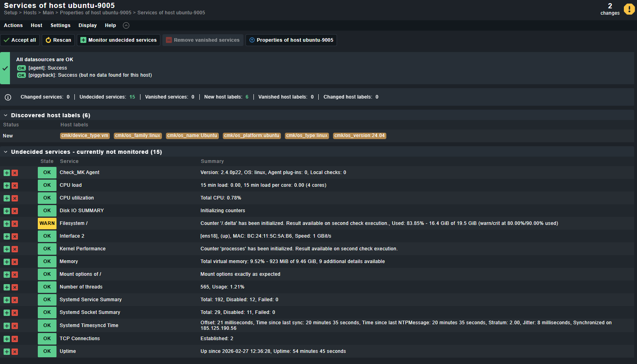This screenshot has width=637, height=364.
Task: Click the Rescan button
Action: 58,40
